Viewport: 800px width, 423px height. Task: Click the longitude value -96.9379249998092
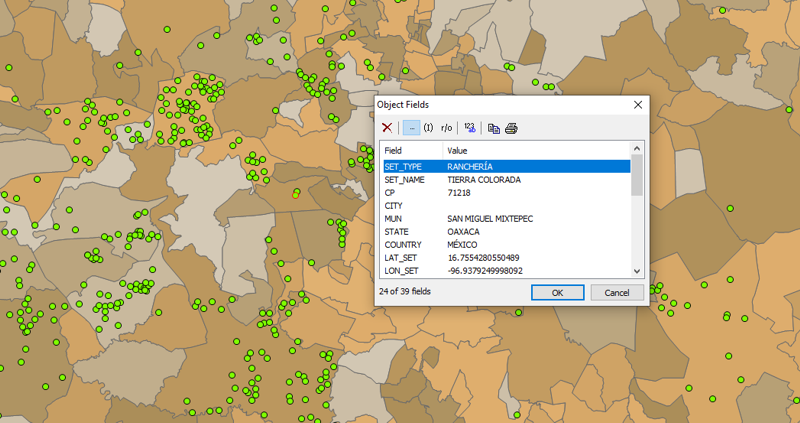pyautogui.click(x=485, y=271)
